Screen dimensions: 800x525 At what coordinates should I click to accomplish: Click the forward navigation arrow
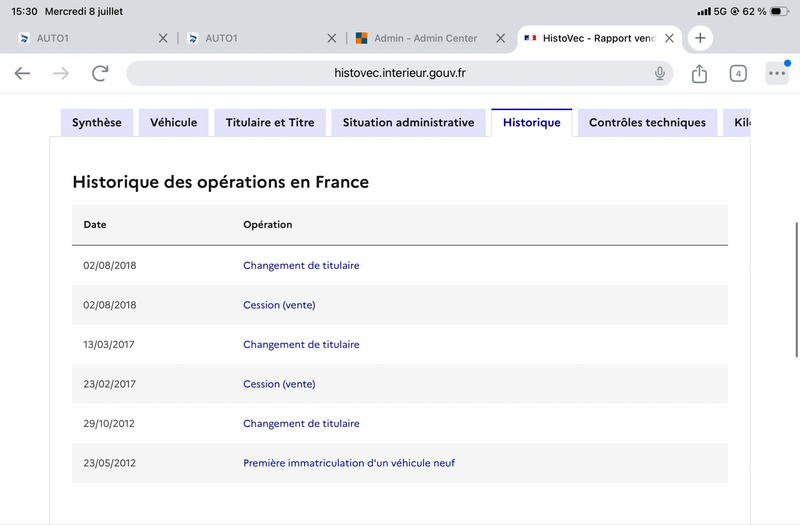(x=61, y=73)
